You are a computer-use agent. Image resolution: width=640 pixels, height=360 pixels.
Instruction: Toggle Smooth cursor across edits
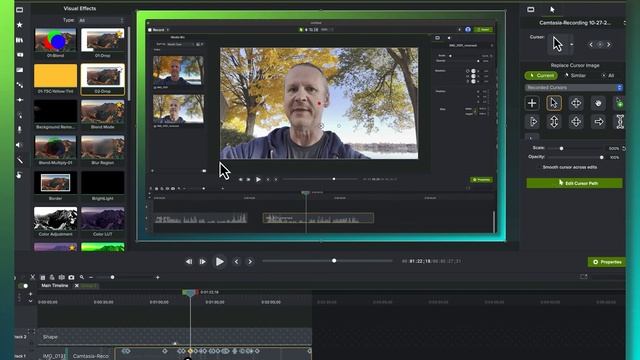[x=569, y=167]
